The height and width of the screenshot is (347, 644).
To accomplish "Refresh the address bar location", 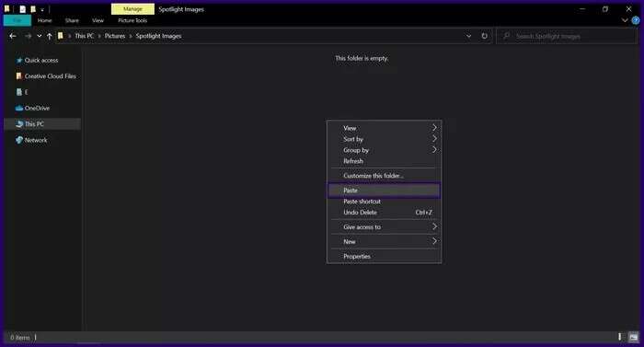I will click(x=485, y=36).
